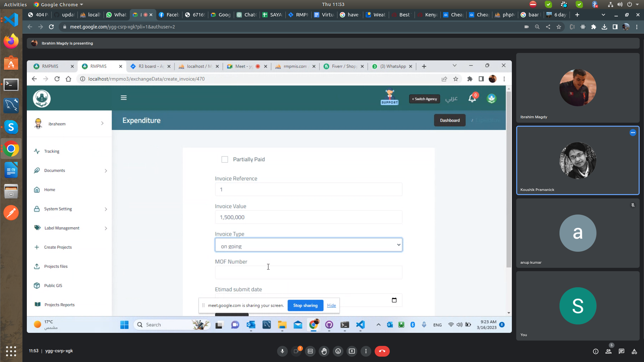Show Applications grid in dock
644x362 pixels.
pyautogui.click(x=11, y=351)
